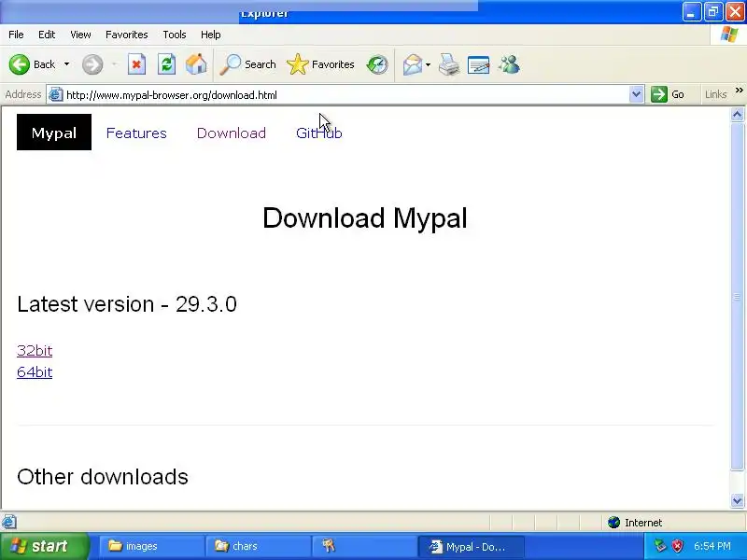Stop page loading with red X icon
Viewport: 747px width, 560px height.
[136, 64]
